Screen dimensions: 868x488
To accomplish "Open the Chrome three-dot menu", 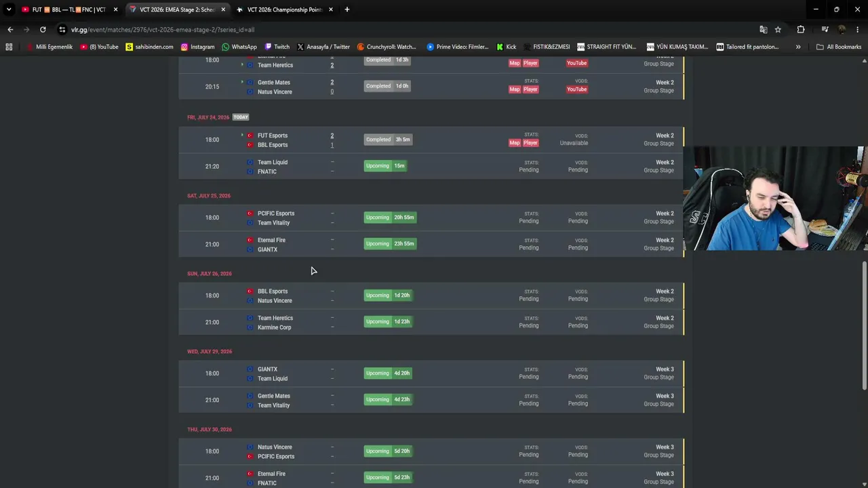I will tap(858, 30).
